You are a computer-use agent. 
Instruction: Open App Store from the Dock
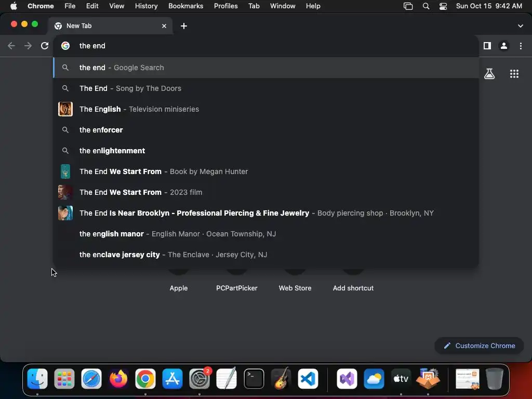pos(172,379)
